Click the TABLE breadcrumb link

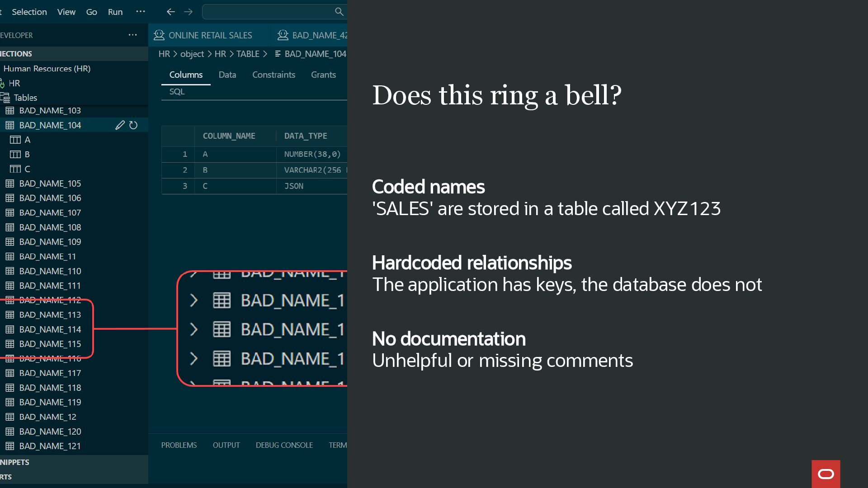[x=248, y=54]
